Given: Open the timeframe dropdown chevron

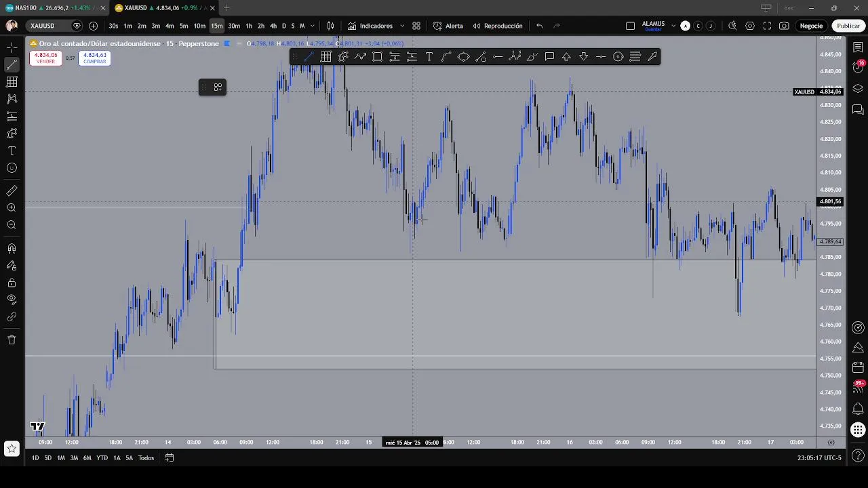Looking at the screenshot, I should tap(313, 26).
